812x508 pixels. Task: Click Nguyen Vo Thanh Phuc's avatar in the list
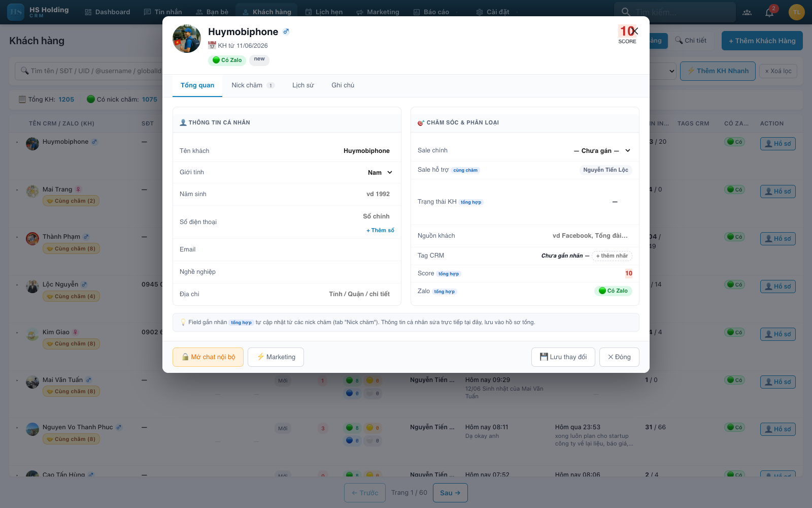pos(32,429)
